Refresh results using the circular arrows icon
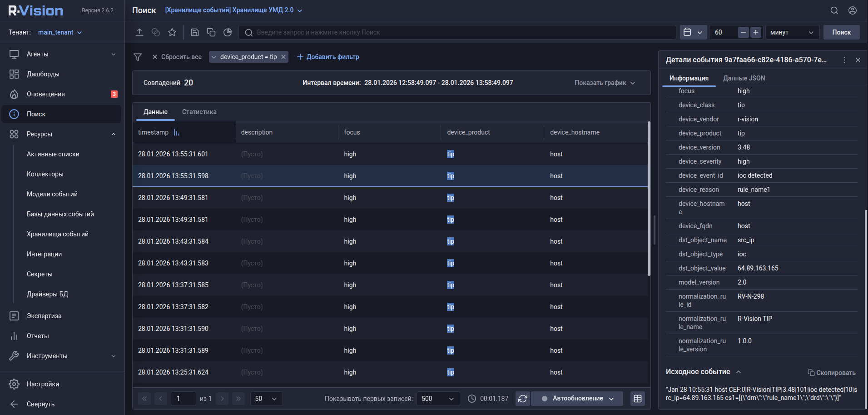868x415 pixels. [523, 399]
